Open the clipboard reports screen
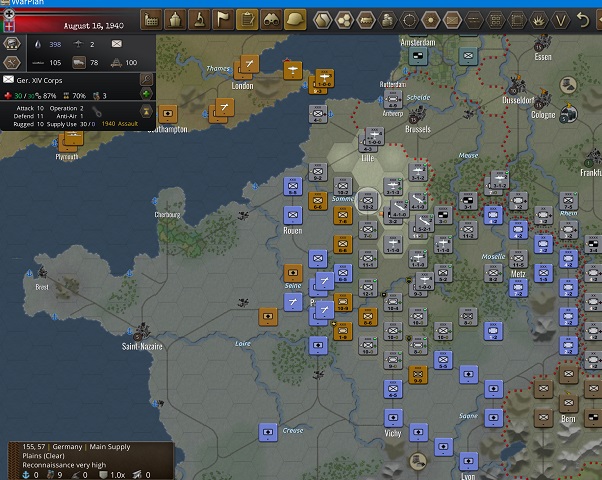The height and width of the screenshot is (480, 602). [247, 20]
